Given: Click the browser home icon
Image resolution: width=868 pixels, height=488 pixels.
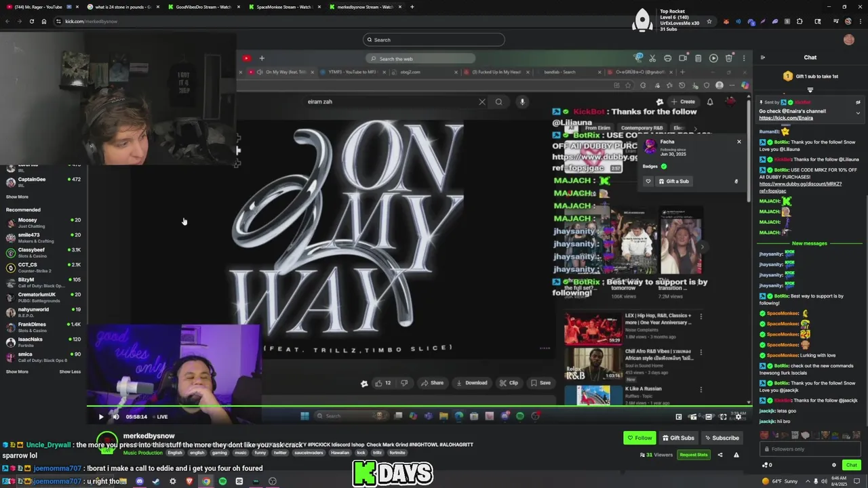Looking at the screenshot, I should 44,21.
